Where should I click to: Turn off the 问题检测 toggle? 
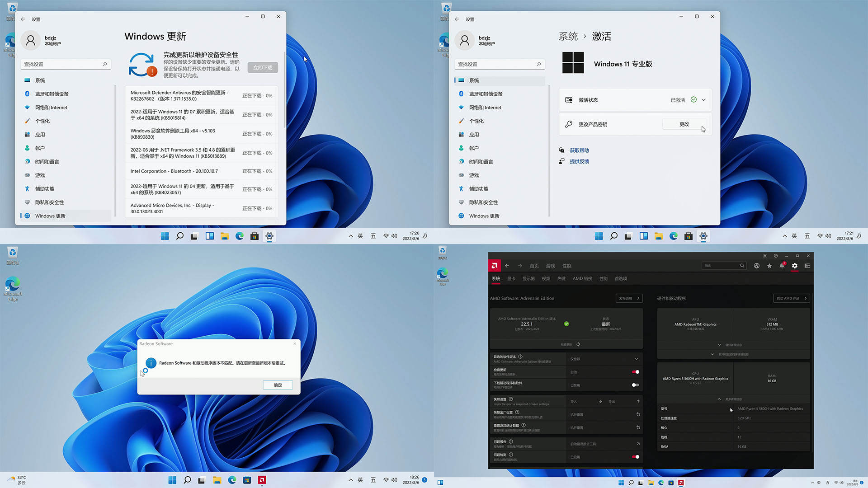tap(636, 457)
